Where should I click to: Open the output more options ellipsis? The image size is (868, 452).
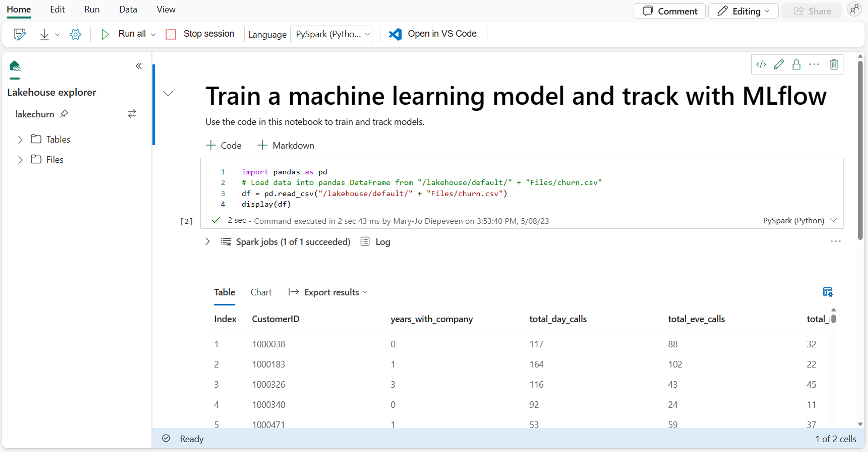pyautogui.click(x=836, y=241)
